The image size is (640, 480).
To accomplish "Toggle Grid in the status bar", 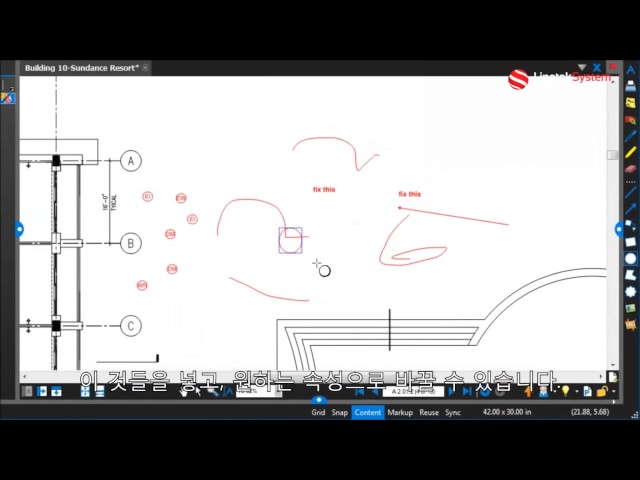I will (318, 412).
